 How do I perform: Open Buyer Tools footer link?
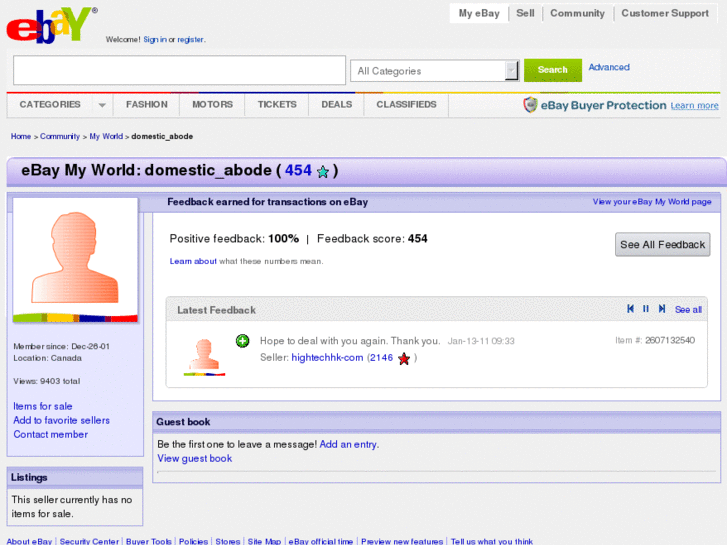click(149, 541)
